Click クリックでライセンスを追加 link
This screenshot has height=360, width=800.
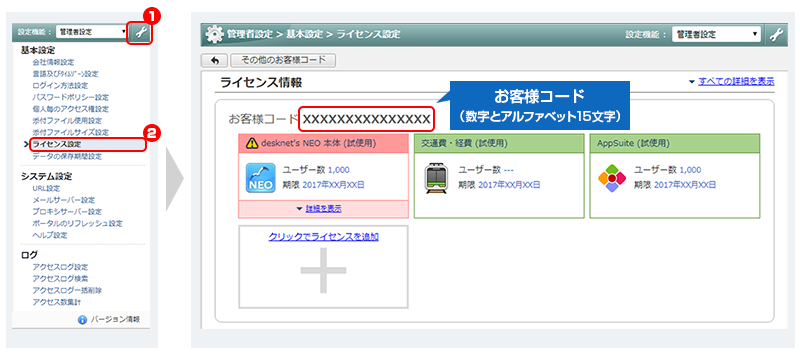(x=323, y=237)
